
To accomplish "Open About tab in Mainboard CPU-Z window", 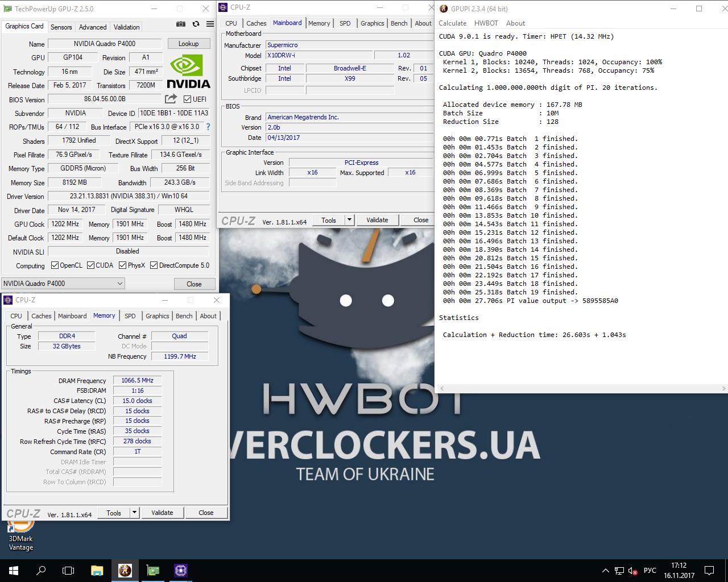I will point(423,23).
